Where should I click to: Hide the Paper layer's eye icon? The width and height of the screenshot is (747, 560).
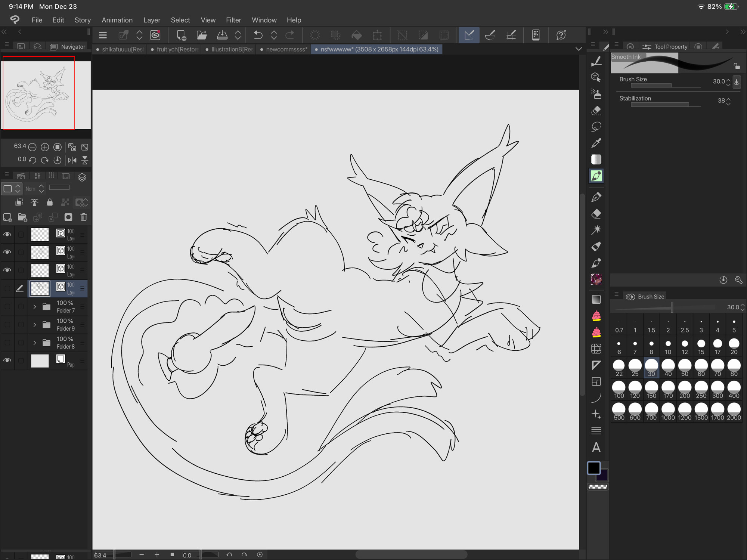[x=7, y=361]
